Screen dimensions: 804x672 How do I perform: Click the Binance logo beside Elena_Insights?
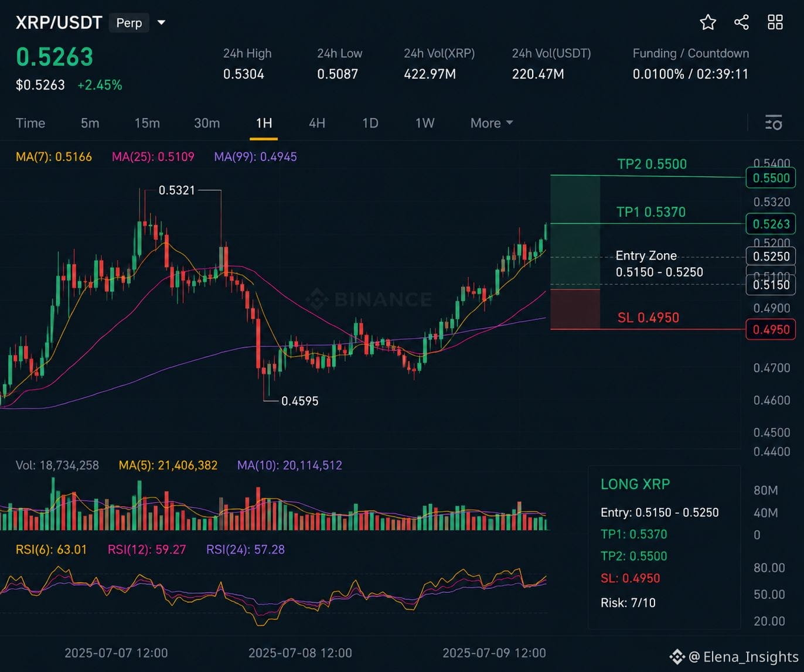tap(677, 657)
